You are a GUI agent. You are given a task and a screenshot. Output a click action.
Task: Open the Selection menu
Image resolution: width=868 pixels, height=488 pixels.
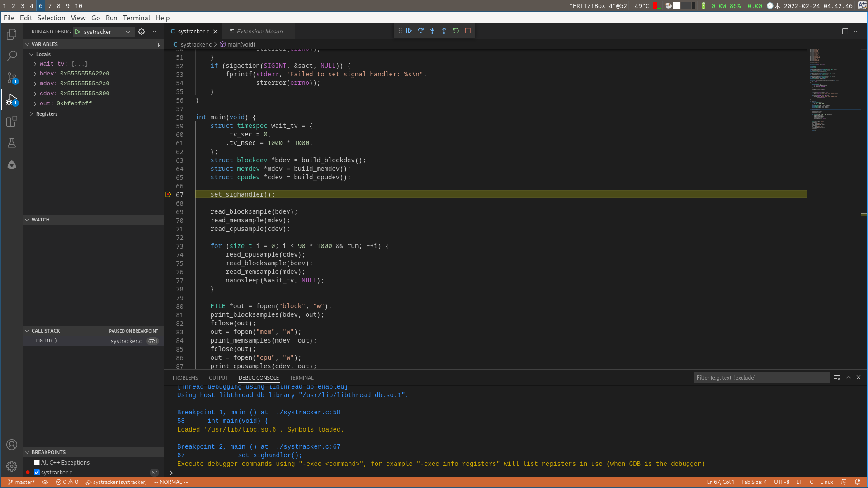(x=51, y=18)
